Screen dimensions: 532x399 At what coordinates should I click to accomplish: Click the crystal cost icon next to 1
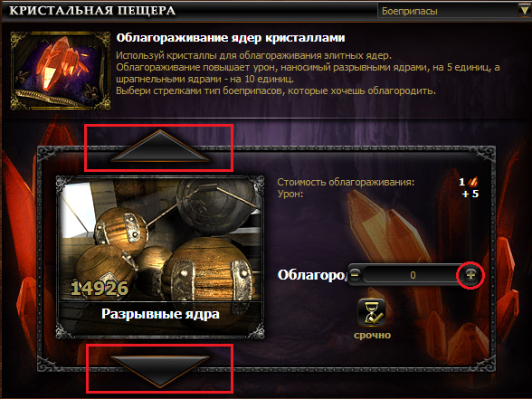(472, 182)
